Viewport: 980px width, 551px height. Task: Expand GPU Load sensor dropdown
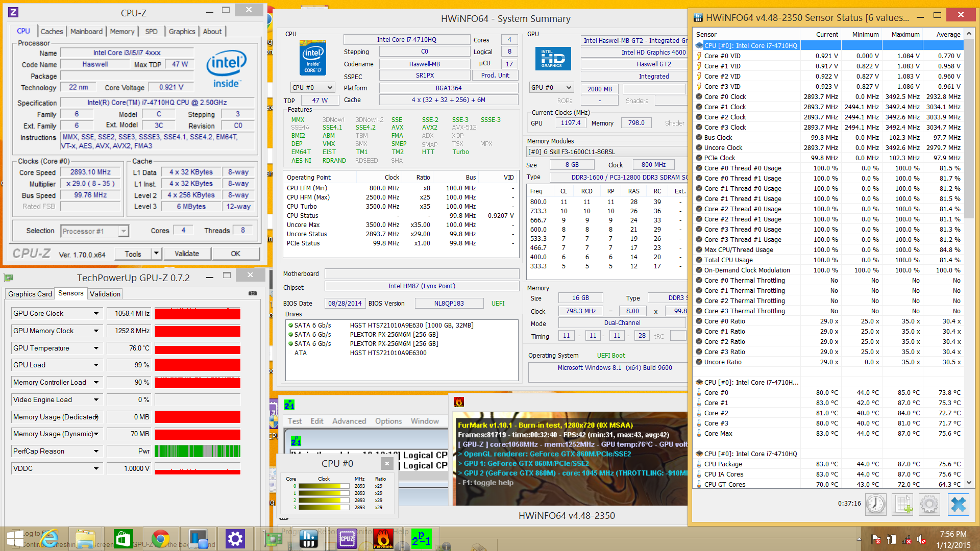tap(96, 365)
